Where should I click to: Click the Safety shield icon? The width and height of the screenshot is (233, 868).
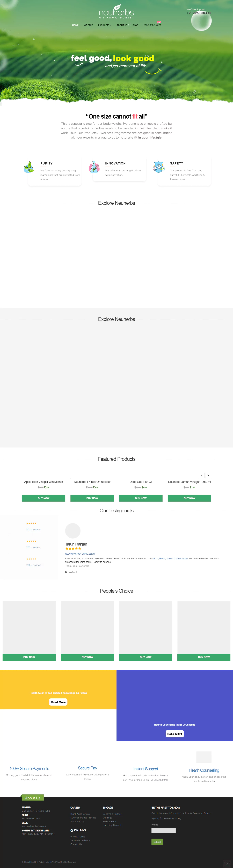(x=159, y=167)
